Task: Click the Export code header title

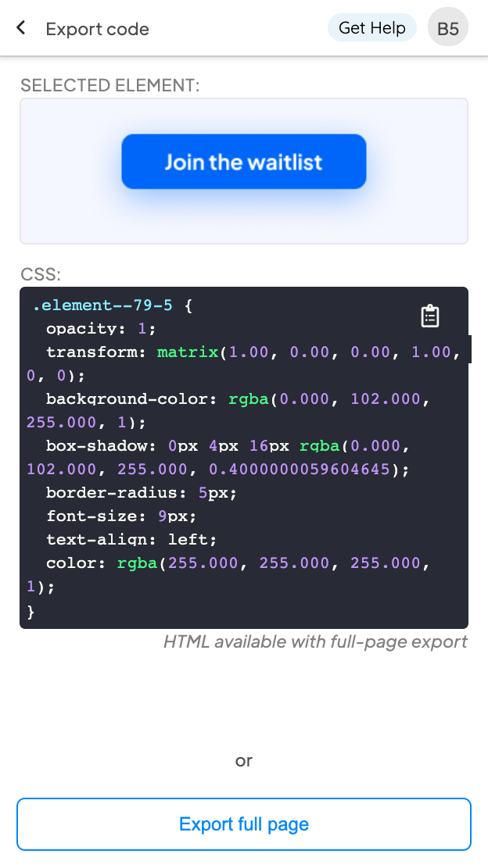Action: (97, 30)
